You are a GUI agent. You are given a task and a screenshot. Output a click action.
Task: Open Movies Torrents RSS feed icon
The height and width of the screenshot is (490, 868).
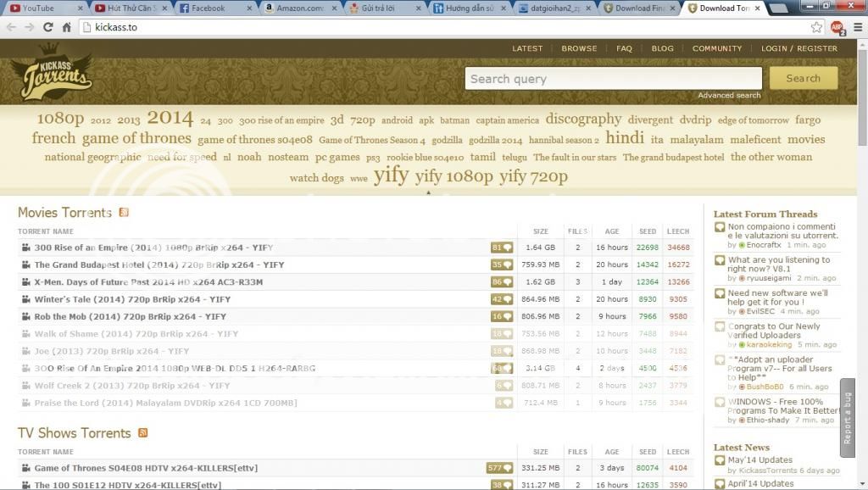(124, 212)
